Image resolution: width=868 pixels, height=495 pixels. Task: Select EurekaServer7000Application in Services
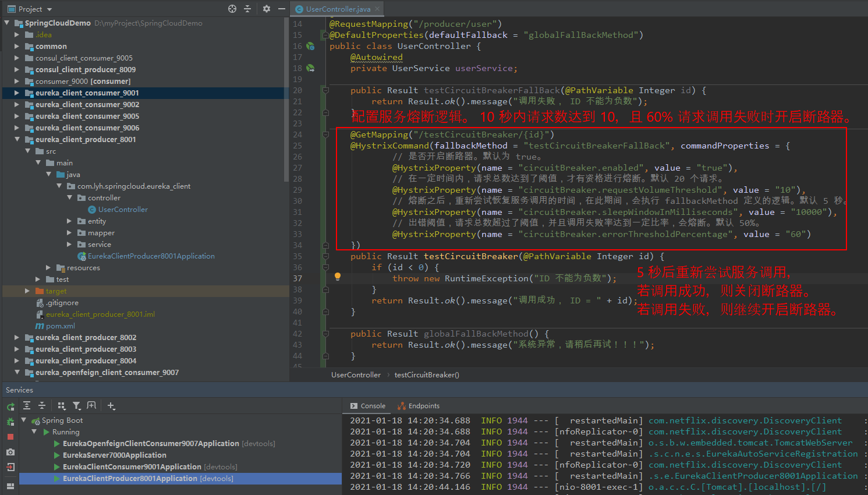pyautogui.click(x=114, y=455)
